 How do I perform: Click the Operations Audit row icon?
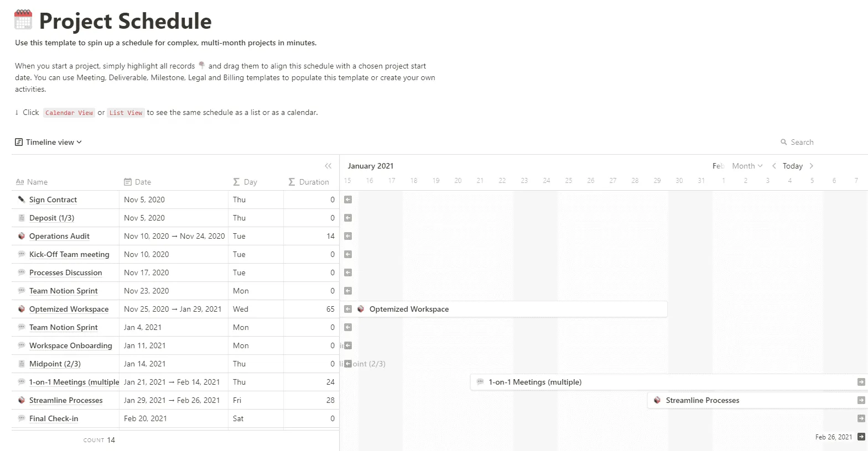22,236
